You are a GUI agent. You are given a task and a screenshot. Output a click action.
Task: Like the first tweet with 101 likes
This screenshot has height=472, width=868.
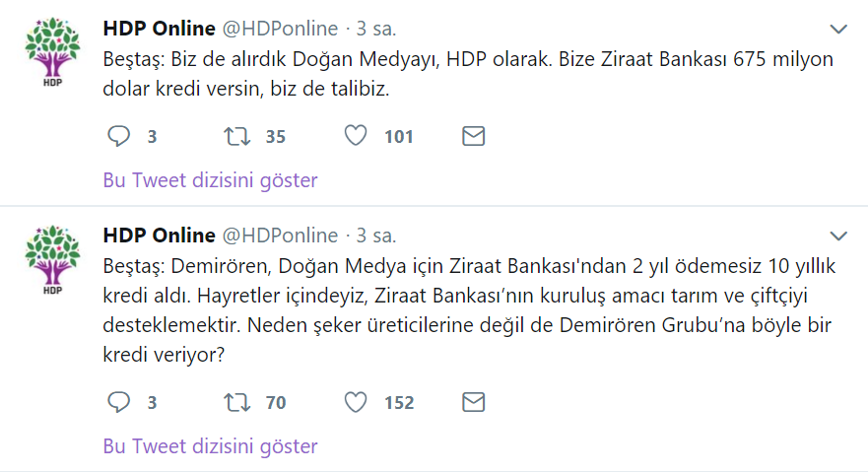356,136
